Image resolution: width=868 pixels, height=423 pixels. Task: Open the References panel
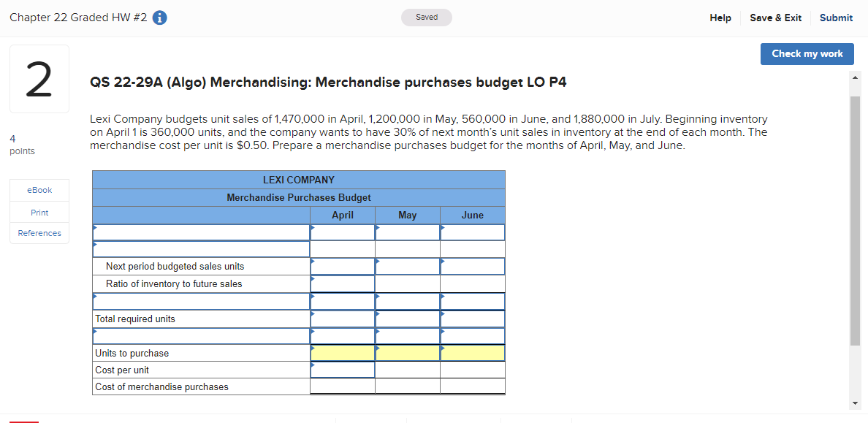39,232
